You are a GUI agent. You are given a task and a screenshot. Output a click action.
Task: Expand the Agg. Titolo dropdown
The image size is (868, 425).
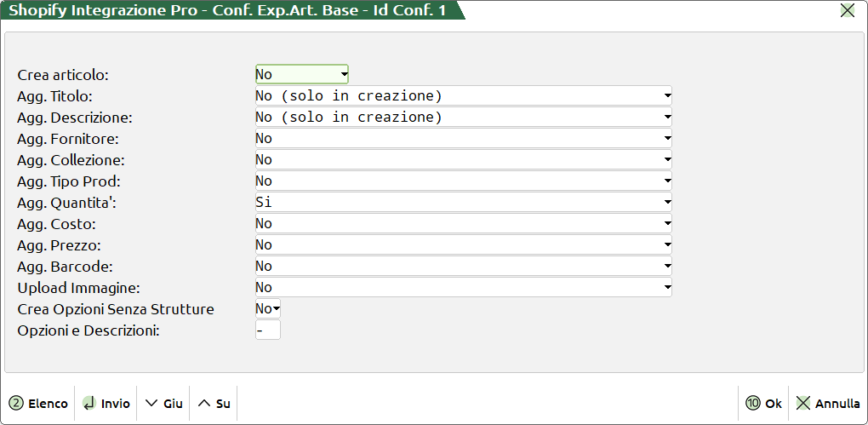464,96
